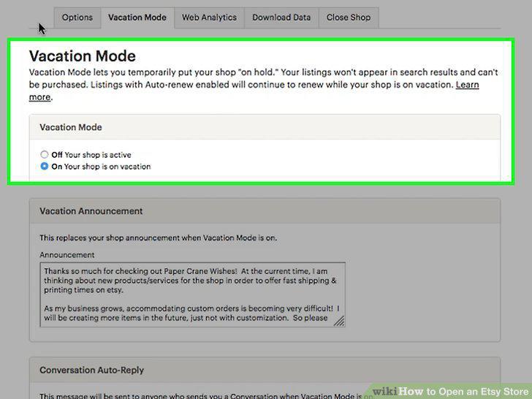The height and width of the screenshot is (399, 532).
Task: Open the Close Shop tab
Action: [349, 18]
